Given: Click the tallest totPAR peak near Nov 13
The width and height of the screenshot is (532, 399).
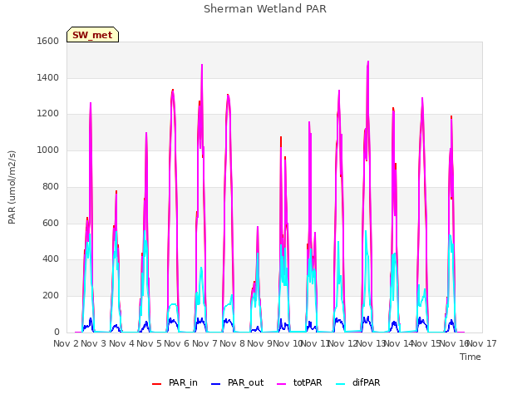Looking at the screenshot, I should 368,62.
